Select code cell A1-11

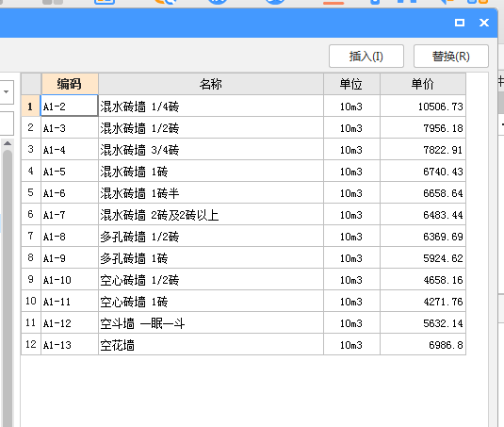pyautogui.click(x=70, y=301)
